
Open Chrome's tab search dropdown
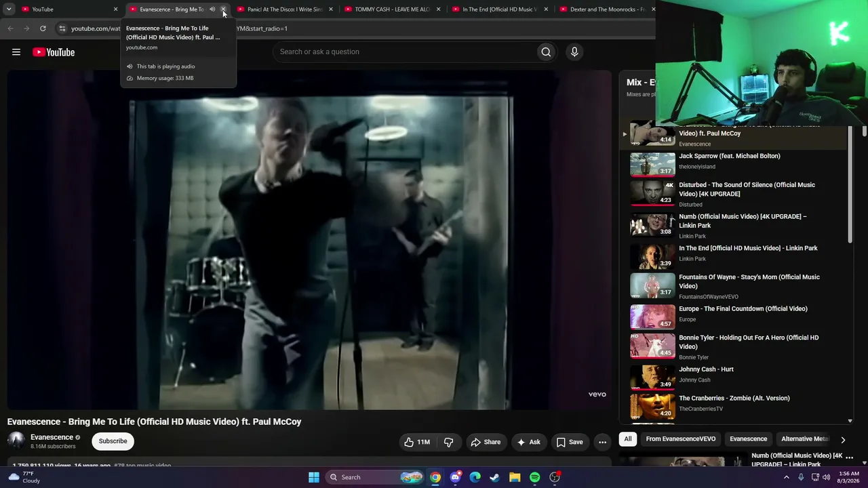click(x=9, y=9)
